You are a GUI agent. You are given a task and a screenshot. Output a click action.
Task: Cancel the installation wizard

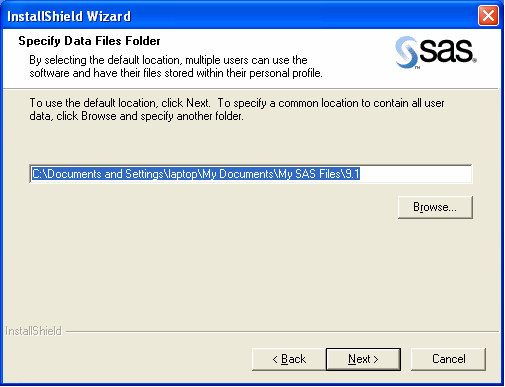click(448, 359)
